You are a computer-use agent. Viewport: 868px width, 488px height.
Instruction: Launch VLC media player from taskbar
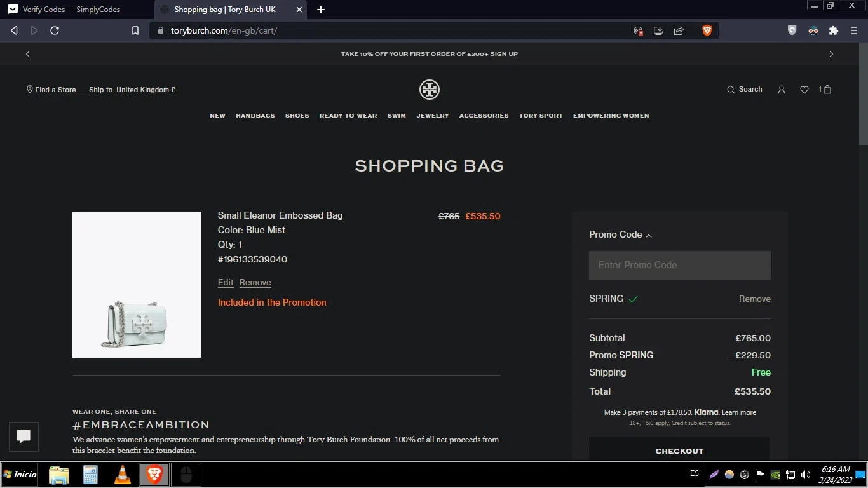click(x=123, y=475)
